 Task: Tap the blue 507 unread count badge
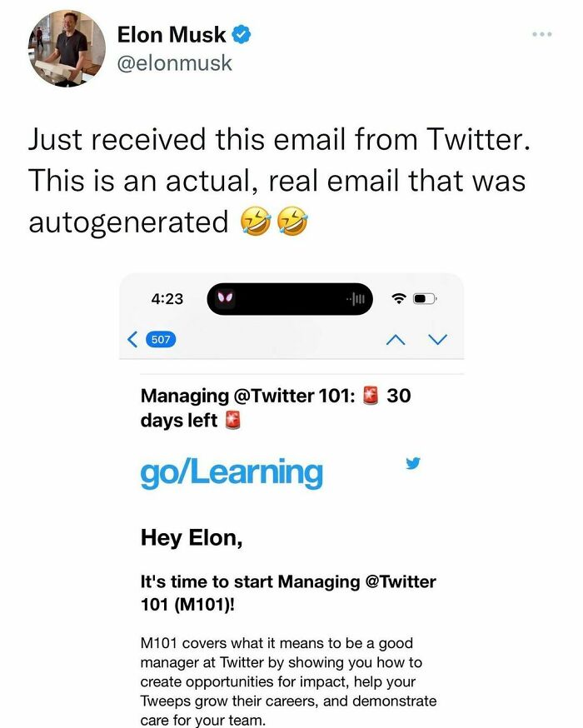(x=159, y=340)
